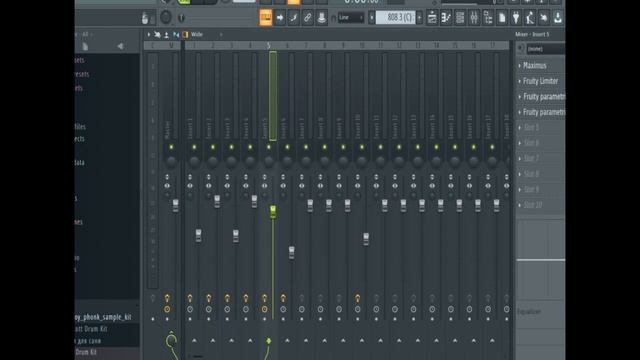Viewport: 640px width, 360px height.
Task: Click the link chain icon in toolbar
Action: coord(307,18)
